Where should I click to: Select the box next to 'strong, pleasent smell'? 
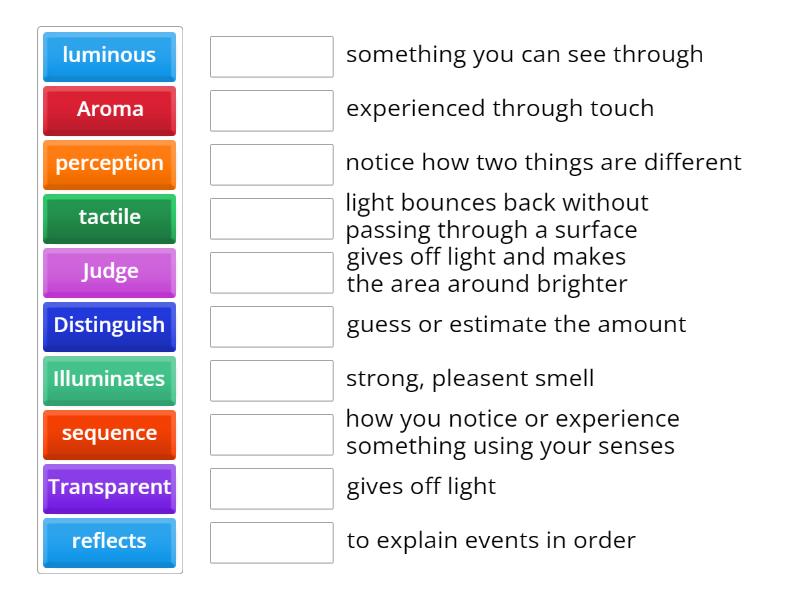coord(271,379)
